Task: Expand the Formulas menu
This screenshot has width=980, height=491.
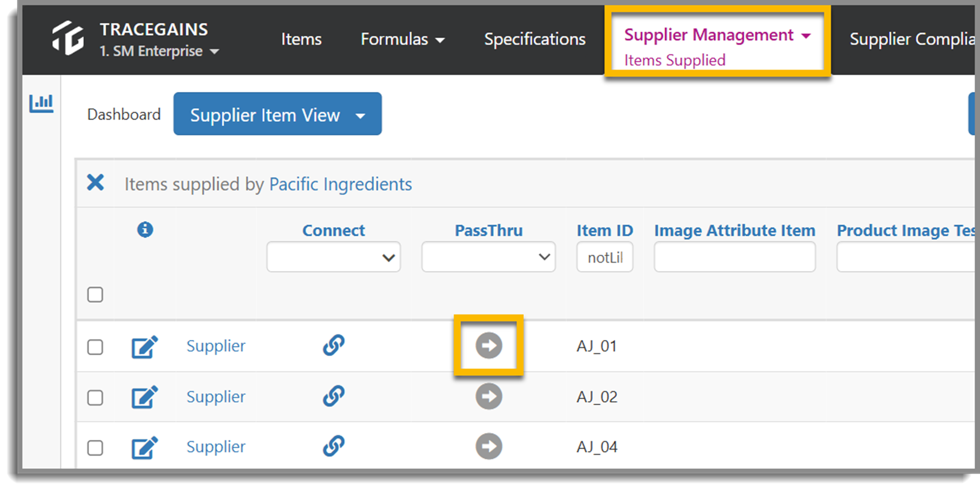Action: point(403,39)
